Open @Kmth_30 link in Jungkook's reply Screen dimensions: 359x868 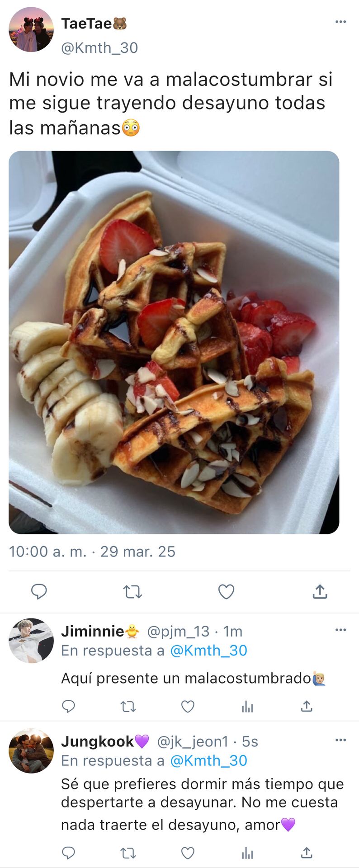click(x=208, y=761)
